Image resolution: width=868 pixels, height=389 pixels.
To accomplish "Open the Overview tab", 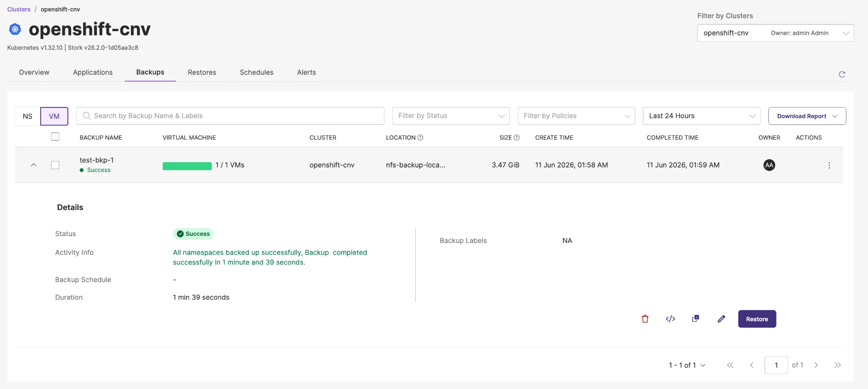I will [34, 72].
